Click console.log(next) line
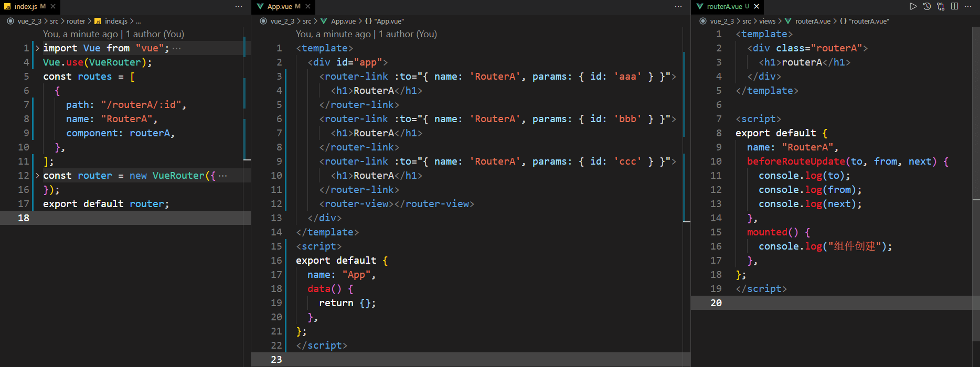 point(810,204)
